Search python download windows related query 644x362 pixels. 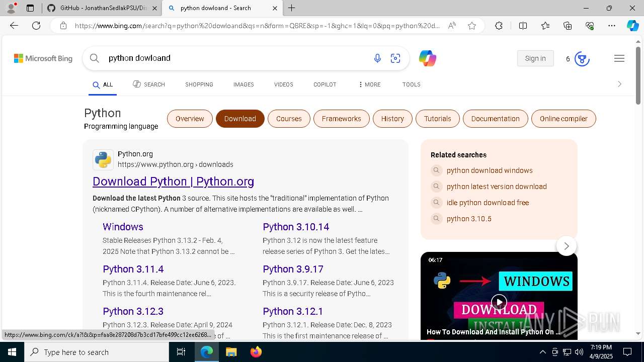point(490,170)
